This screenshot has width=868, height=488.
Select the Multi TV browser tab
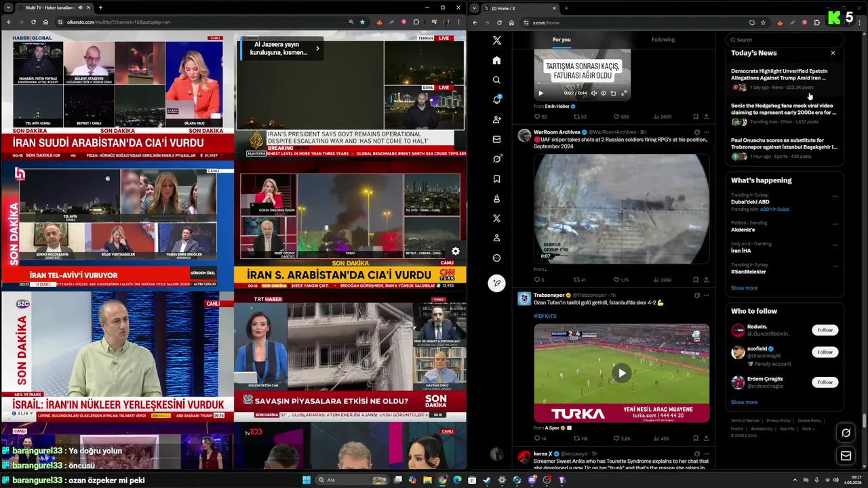coord(54,7)
